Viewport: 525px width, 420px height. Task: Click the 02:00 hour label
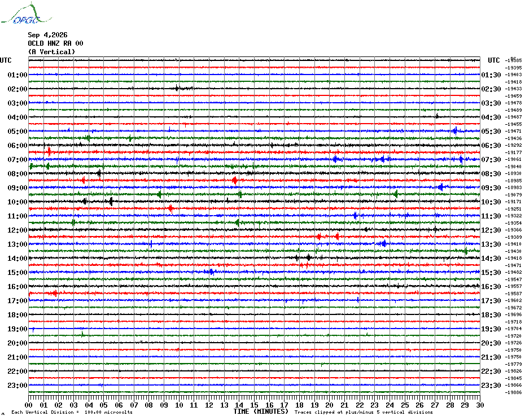tap(17, 89)
